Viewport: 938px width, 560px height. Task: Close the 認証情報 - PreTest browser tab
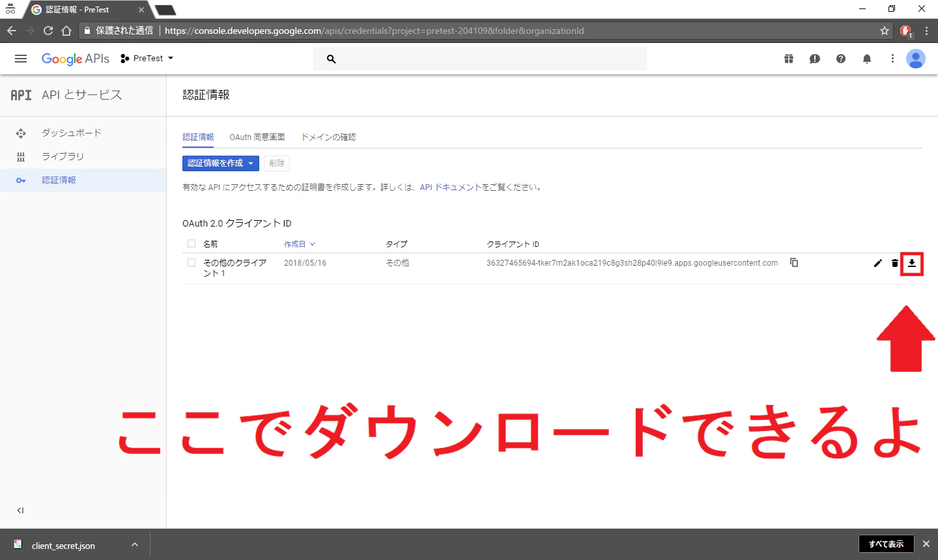pos(141,10)
